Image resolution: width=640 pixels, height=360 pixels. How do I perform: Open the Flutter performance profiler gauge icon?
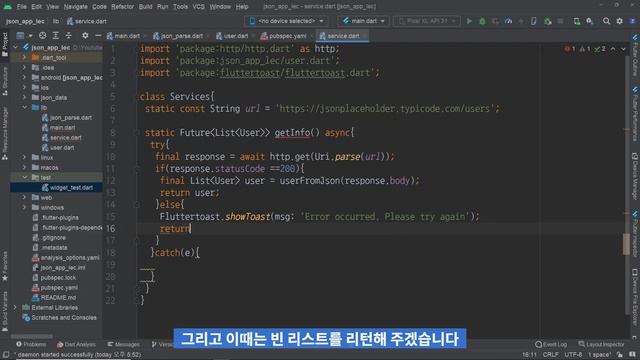click(x=508, y=21)
